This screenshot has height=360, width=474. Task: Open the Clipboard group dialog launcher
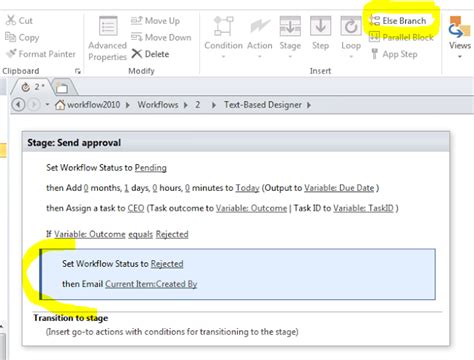point(78,71)
